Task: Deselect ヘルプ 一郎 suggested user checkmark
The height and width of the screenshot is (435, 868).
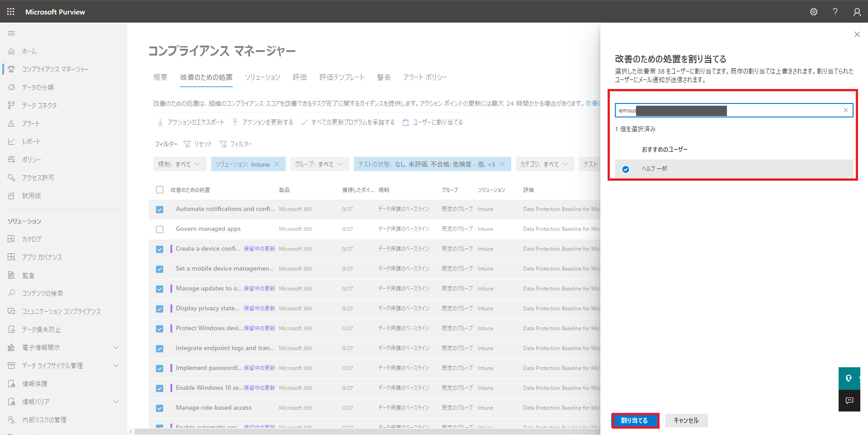Action: pos(626,169)
